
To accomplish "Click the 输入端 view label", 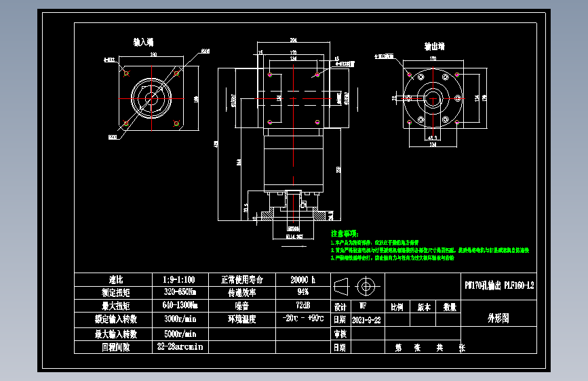I will [144, 42].
